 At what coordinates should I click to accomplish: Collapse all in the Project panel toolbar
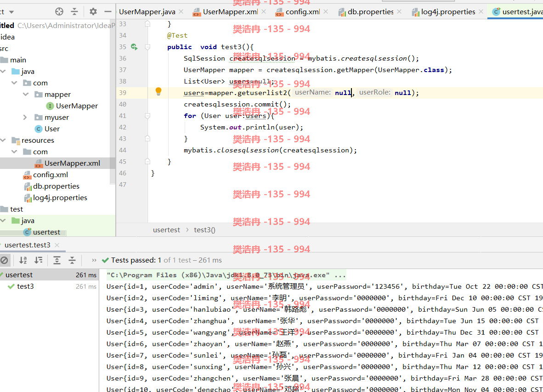tap(74, 12)
